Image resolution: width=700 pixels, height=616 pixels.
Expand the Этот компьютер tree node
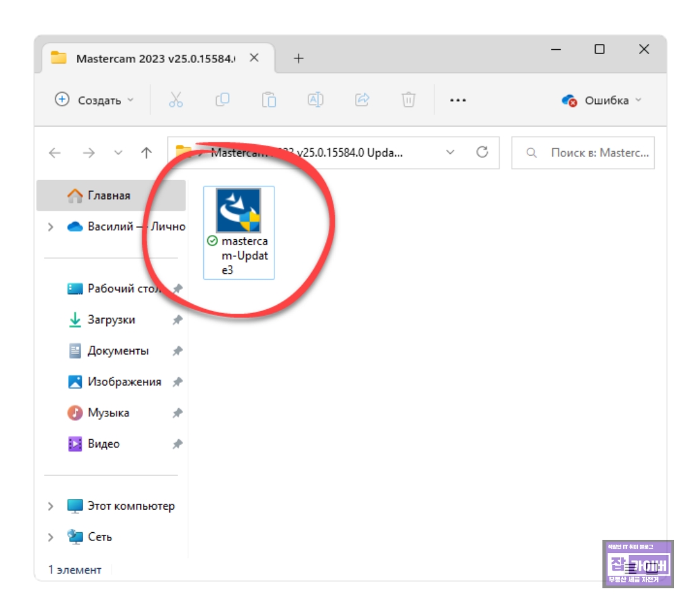50,506
